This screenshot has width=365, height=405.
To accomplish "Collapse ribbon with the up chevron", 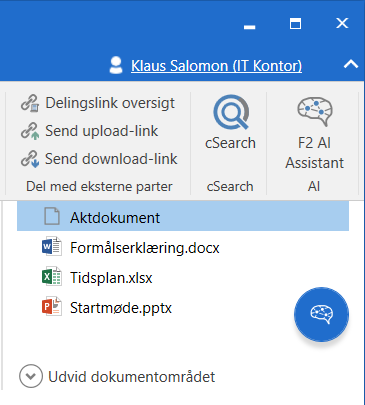I will click(x=351, y=64).
